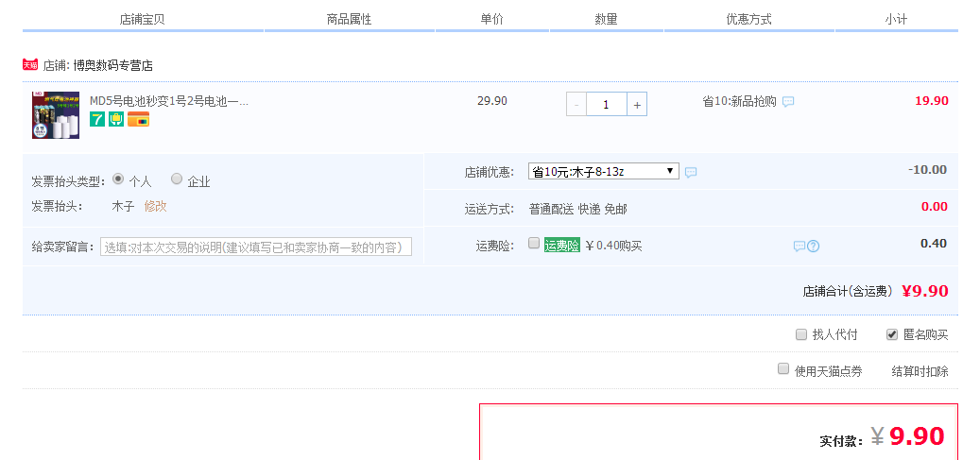Screen dimensions: 980x460
Task: Click the Tmall logo next to store name
Action: click(29, 65)
